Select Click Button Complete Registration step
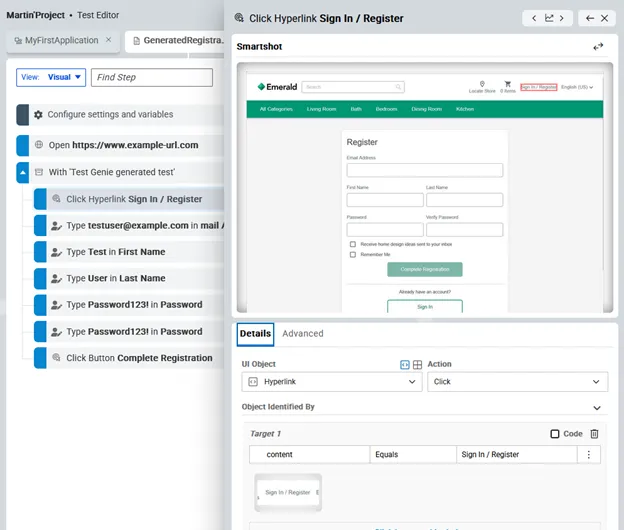The height and width of the screenshot is (530, 624). click(x=129, y=358)
